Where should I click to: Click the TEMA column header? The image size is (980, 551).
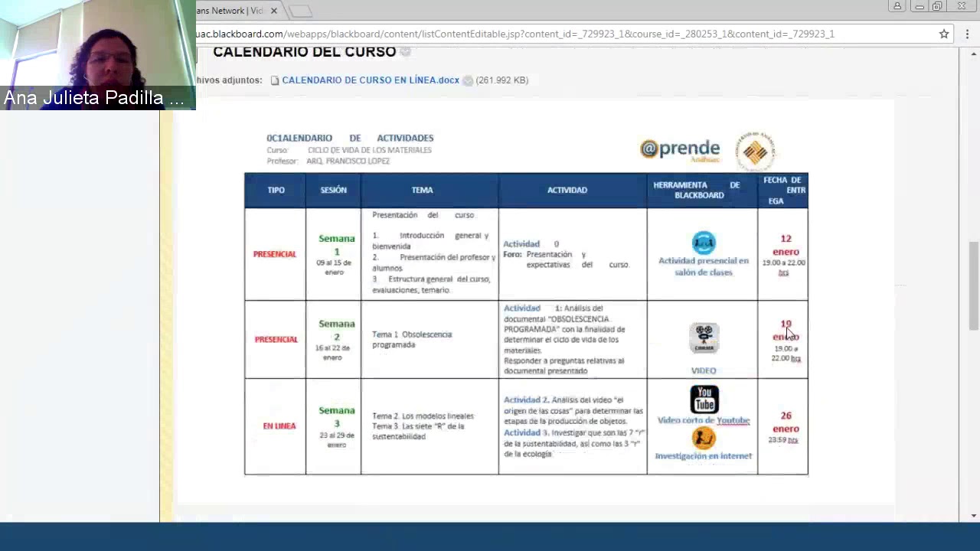click(x=430, y=190)
